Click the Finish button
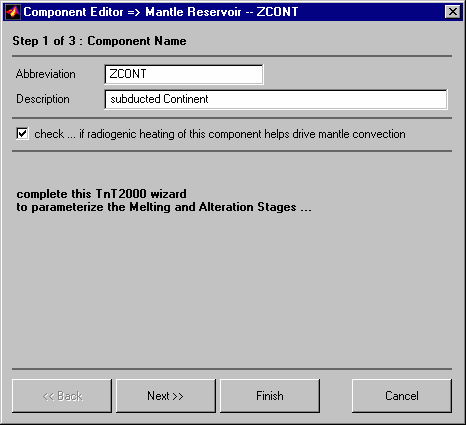 (270, 396)
